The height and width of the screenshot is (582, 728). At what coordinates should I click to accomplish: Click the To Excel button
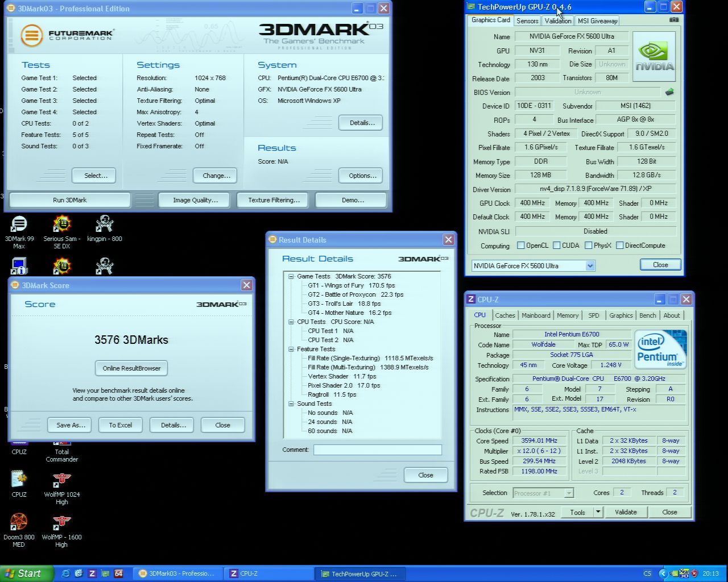120,425
